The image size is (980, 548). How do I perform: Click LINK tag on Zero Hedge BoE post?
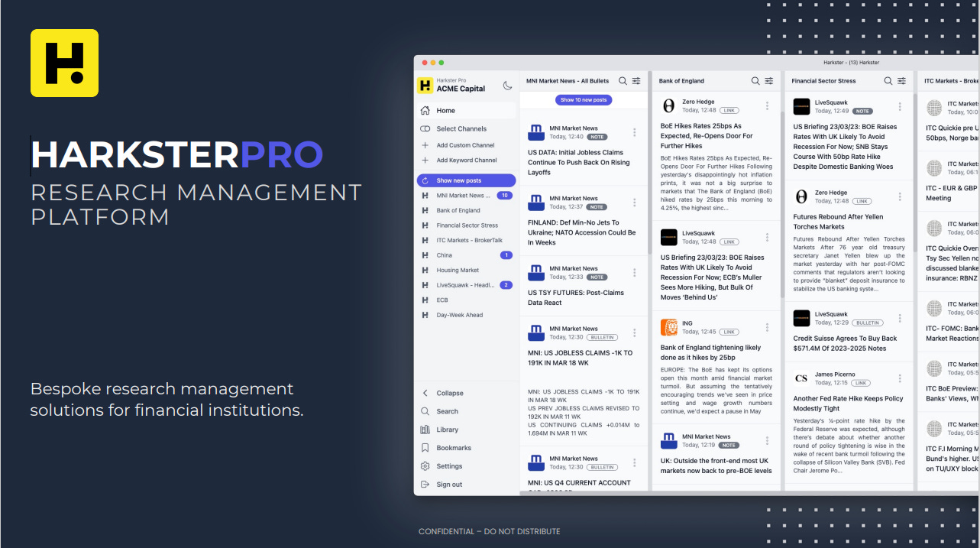[x=729, y=111]
